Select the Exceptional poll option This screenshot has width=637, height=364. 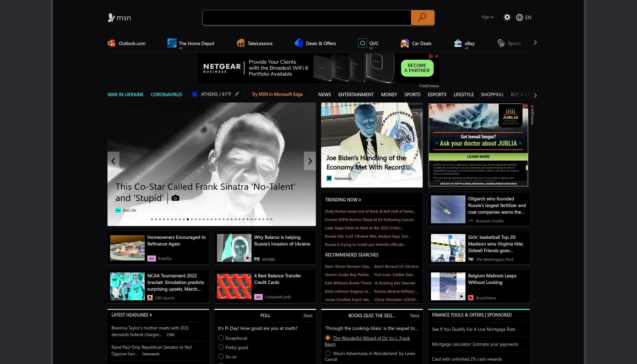pos(221,338)
